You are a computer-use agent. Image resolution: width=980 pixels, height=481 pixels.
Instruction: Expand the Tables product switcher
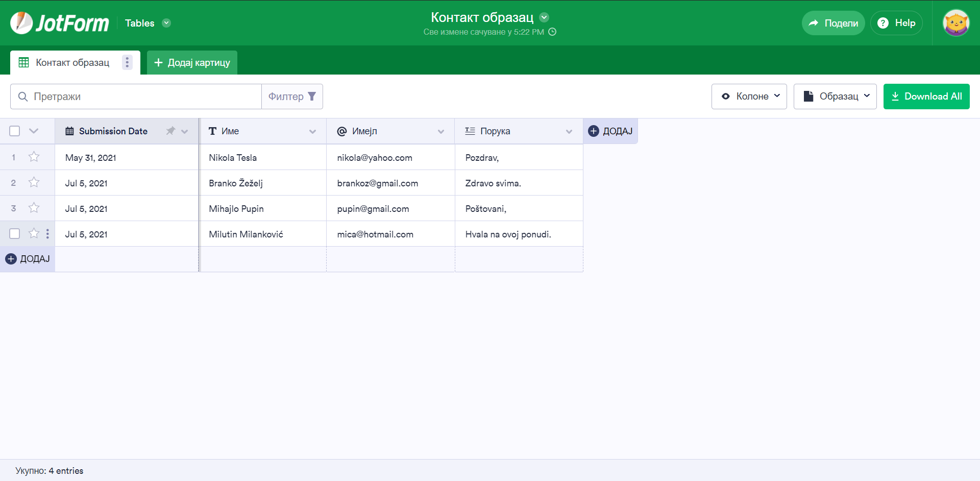166,23
